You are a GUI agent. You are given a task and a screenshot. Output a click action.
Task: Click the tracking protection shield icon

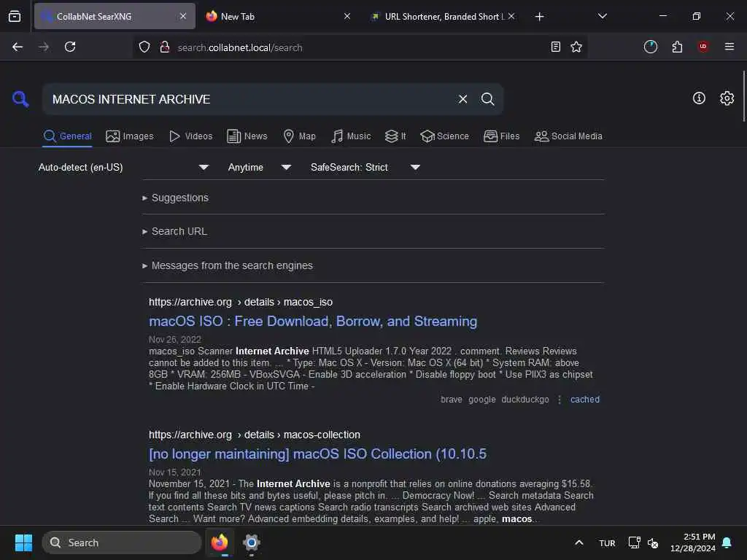click(144, 47)
